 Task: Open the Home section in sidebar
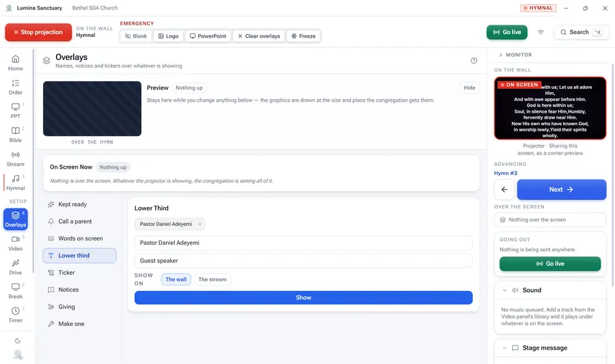click(x=15, y=63)
